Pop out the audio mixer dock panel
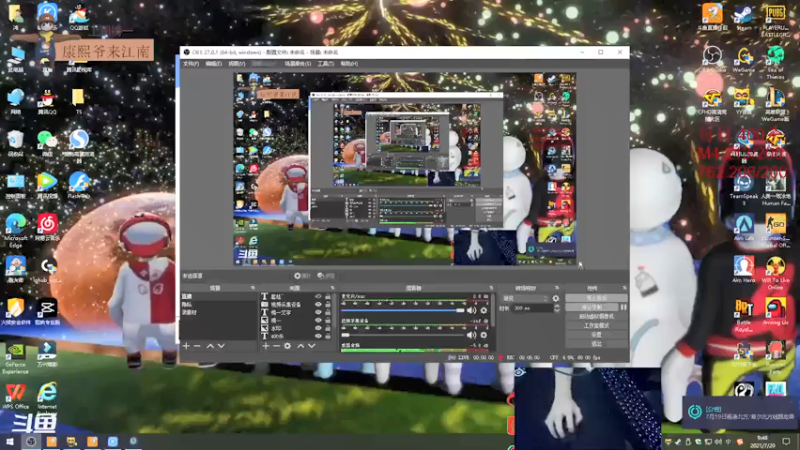The height and width of the screenshot is (450, 800). (491, 288)
